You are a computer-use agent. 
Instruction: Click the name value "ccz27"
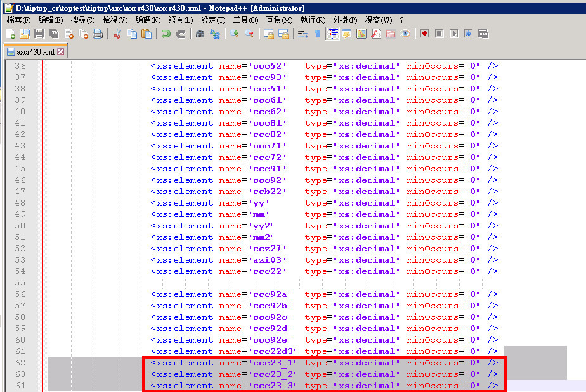coord(267,249)
